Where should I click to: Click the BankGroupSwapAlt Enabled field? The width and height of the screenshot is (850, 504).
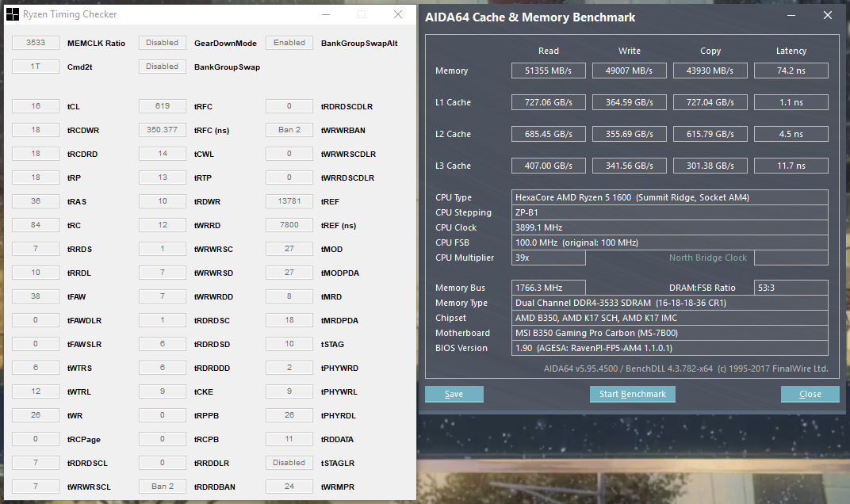click(289, 43)
